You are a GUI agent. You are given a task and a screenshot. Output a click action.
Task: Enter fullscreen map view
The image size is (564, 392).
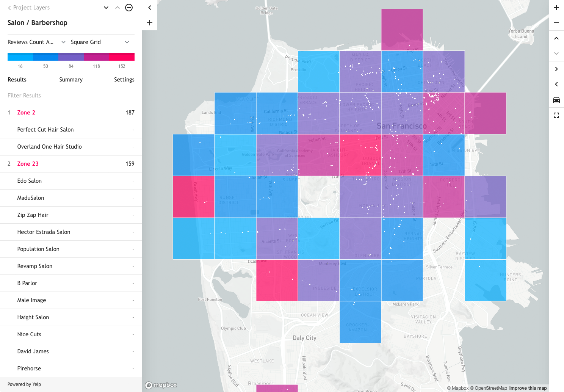tap(556, 115)
